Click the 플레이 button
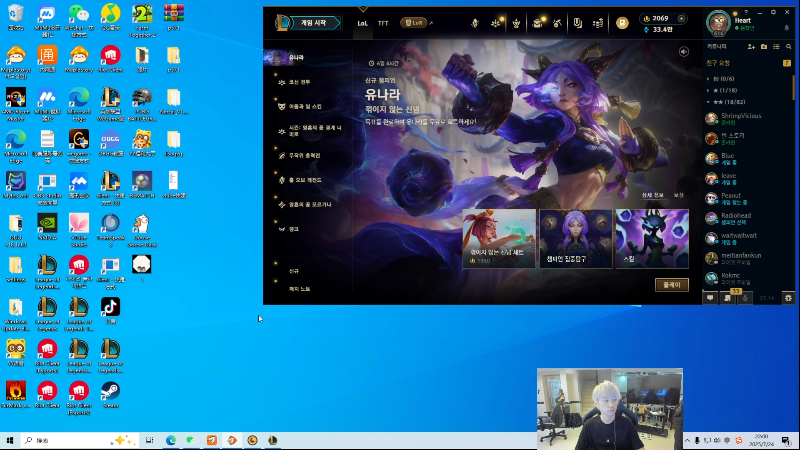Viewport: 800px width, 450px height. coord(672,285)
